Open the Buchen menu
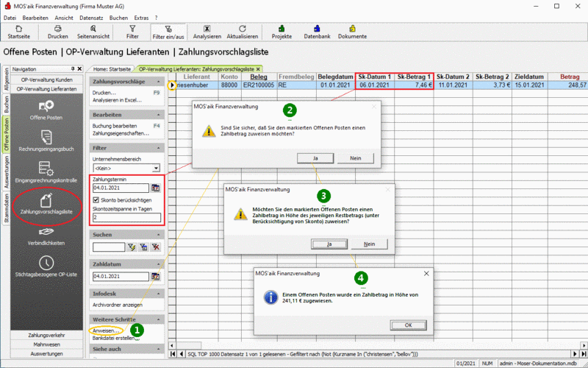This screenshot has height=368, width=588. point(118,18)
